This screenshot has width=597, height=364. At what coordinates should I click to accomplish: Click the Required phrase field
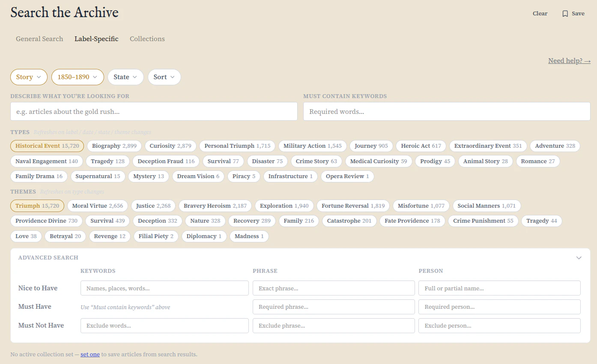(x=334, y=307)
